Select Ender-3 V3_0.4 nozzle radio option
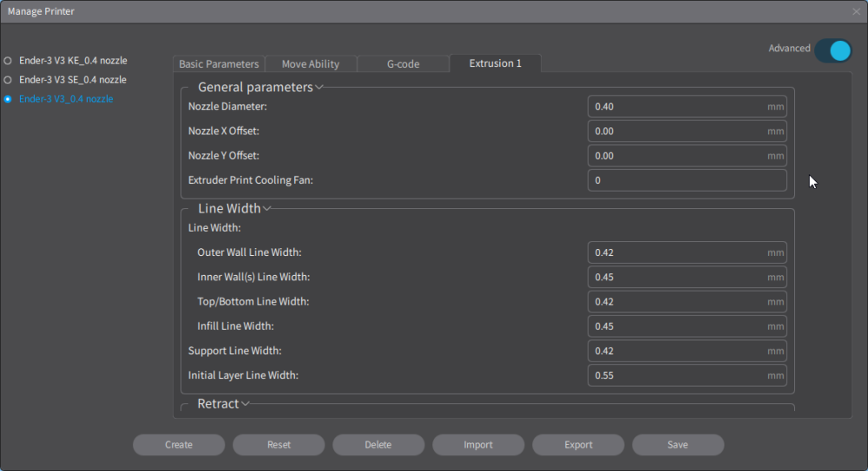The width and height of the screenshot is (868, 471). 8,99
